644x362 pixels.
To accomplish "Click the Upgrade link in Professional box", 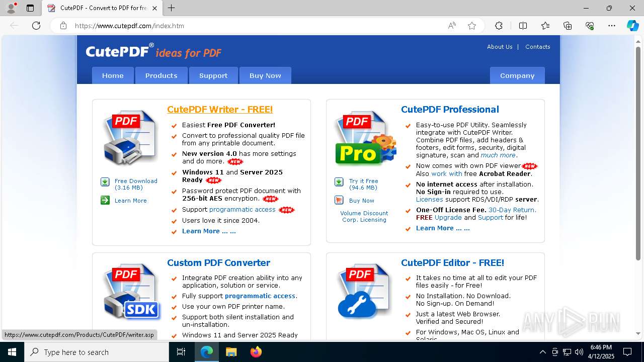I will point(448,217).
